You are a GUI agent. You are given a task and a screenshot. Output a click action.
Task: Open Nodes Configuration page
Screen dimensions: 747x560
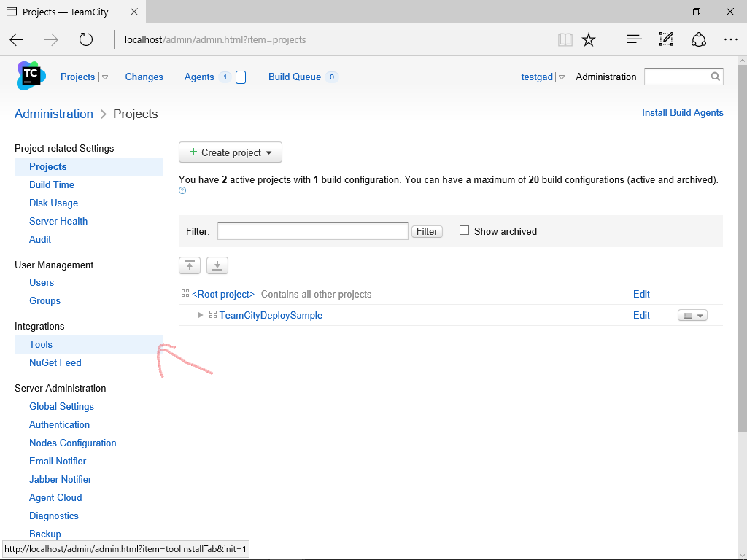[72, 443]
